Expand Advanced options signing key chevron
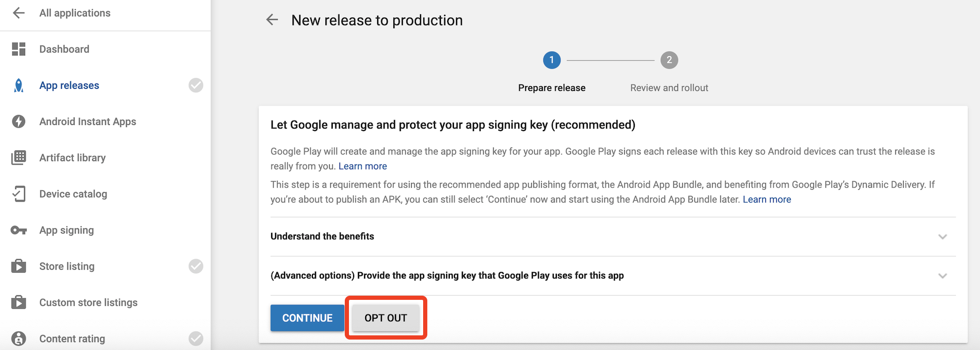Viewport: 980px width, 350px height. click(942, 276)
